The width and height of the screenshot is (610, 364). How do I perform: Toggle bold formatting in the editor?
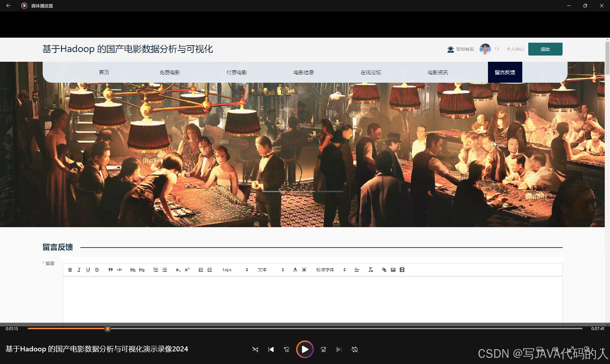pyautogui.click(x=70, y=270)
